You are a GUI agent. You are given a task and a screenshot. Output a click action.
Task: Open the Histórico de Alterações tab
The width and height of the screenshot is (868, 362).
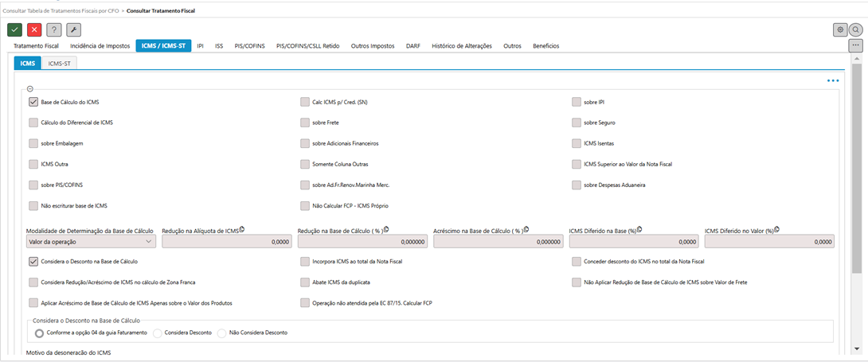pyautogui.click(x=461, y=46)
